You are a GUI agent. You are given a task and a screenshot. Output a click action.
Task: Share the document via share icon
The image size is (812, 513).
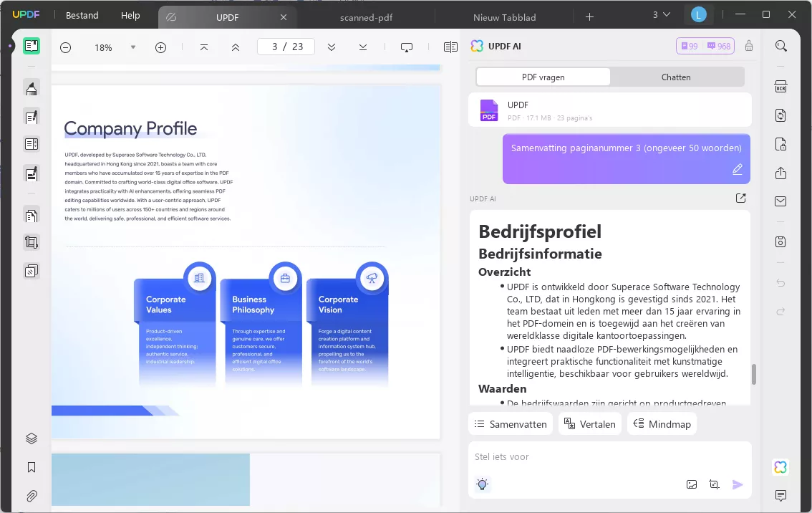coord(781,173)
